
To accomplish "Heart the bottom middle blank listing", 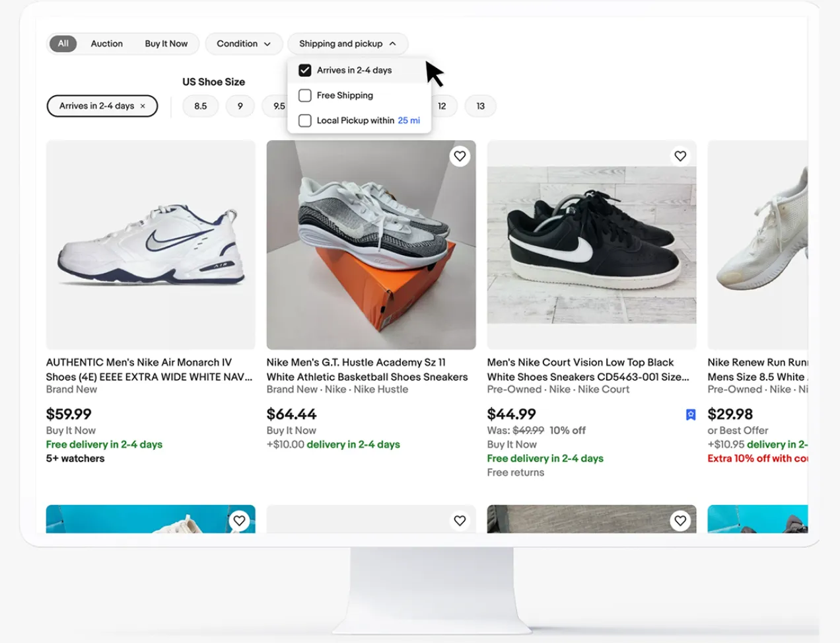I will (x=460, y=521).
